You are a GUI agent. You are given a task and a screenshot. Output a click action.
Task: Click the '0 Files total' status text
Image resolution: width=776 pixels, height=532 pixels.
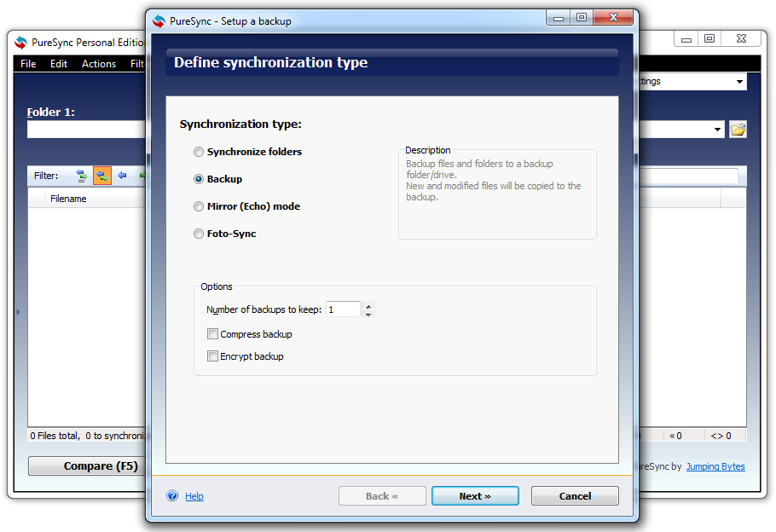(55, 436)
